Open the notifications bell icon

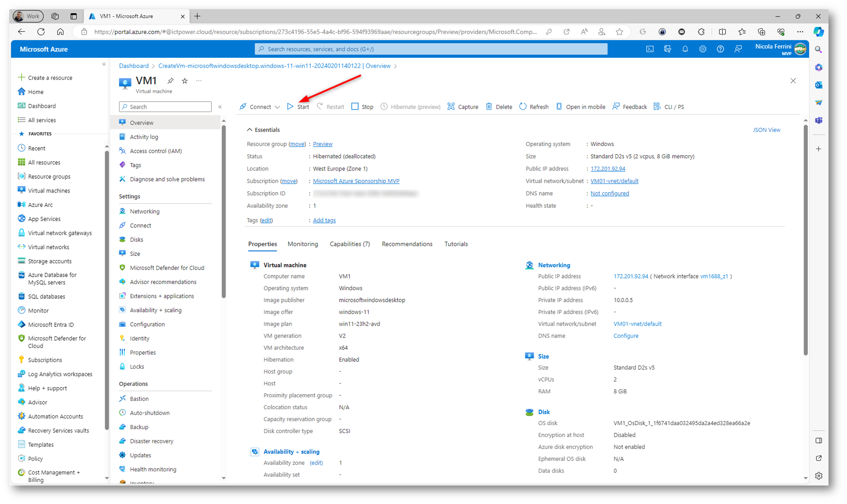tap(685, 49)
